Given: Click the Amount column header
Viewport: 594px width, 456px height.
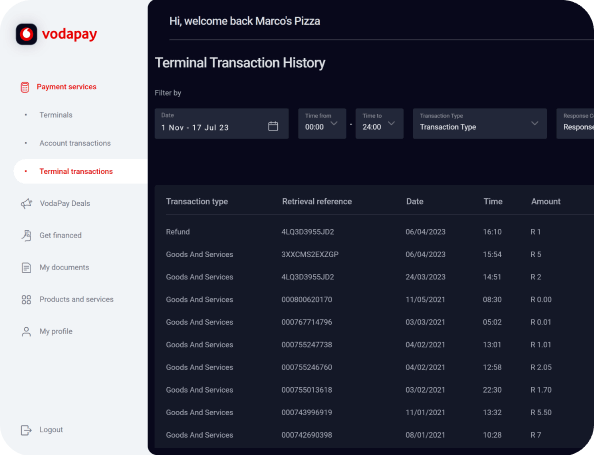Looking at the screenshot, I should (x=546, y=201).
